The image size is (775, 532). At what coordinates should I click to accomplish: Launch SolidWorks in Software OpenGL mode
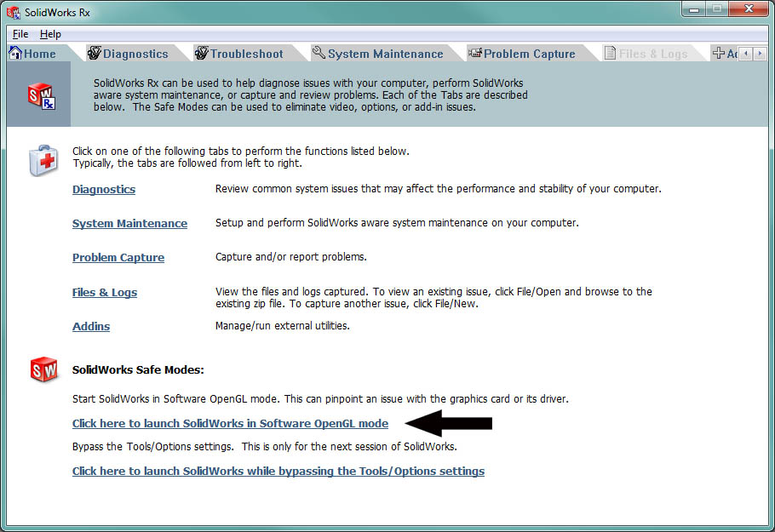pos(230,423)
